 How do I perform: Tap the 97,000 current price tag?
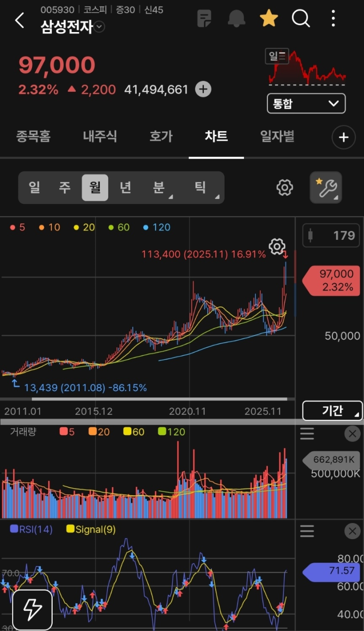tap(331, 280)
